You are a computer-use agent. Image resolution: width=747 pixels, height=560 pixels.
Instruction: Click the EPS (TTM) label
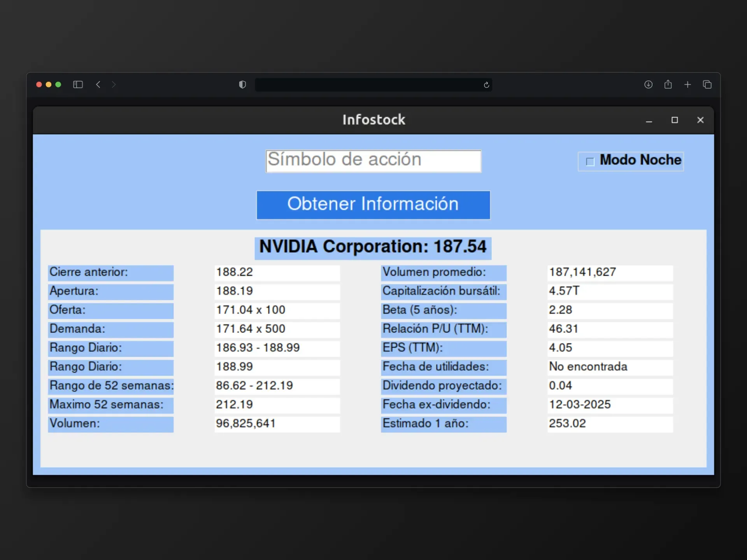coord(444,348)
